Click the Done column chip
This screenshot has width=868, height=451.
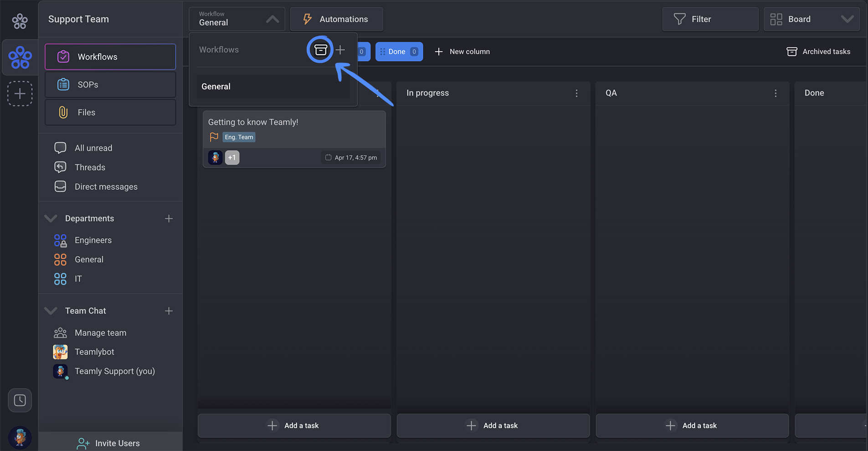tap(399, 52)
